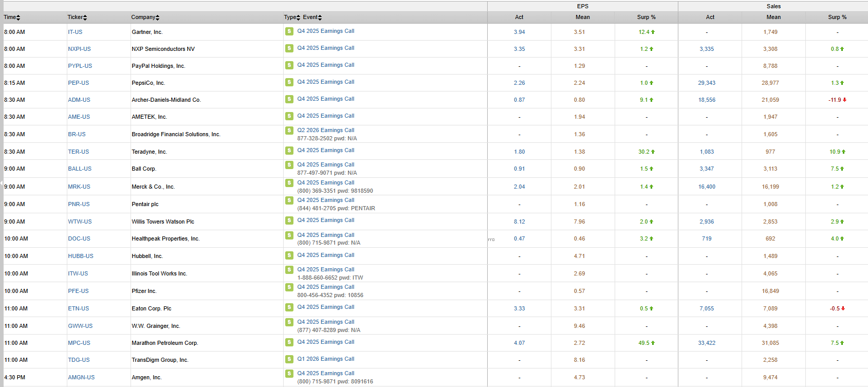Click the earnings icon beside Teradyne event
The image size is (868, 387).
(289, 151)
